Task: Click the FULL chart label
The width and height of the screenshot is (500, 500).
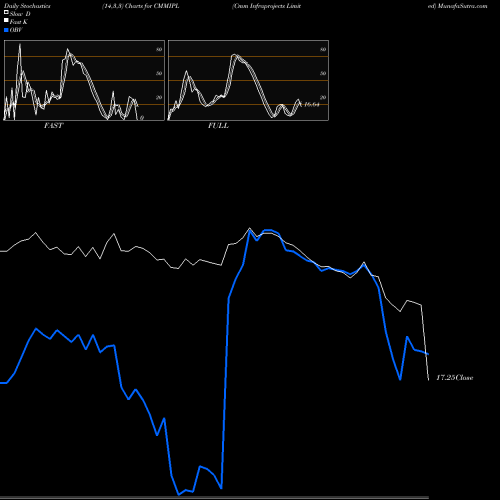Action: [218, 126]
